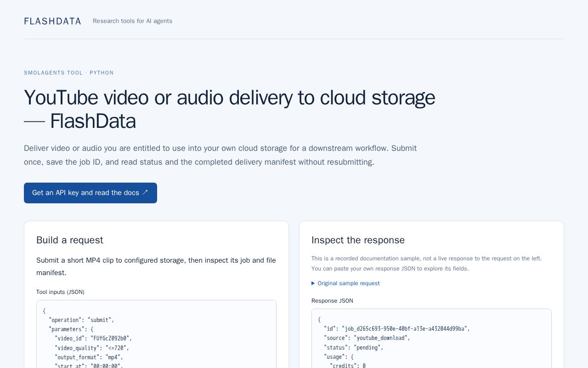The width and height of the screenshot is (588, 368).
Task: Click the 'recorded documentation sample' note text
Action: pyautogui.click(x=426, y=264)
